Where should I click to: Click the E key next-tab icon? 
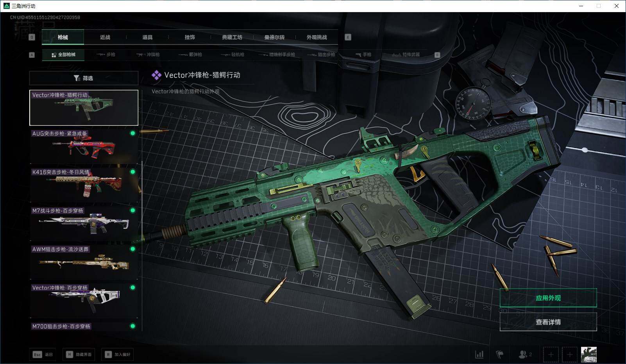(x=348, y=37)
